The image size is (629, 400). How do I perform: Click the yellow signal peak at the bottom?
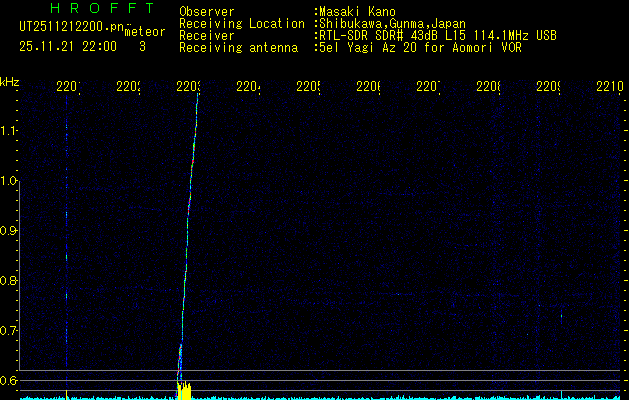[183, 388]
